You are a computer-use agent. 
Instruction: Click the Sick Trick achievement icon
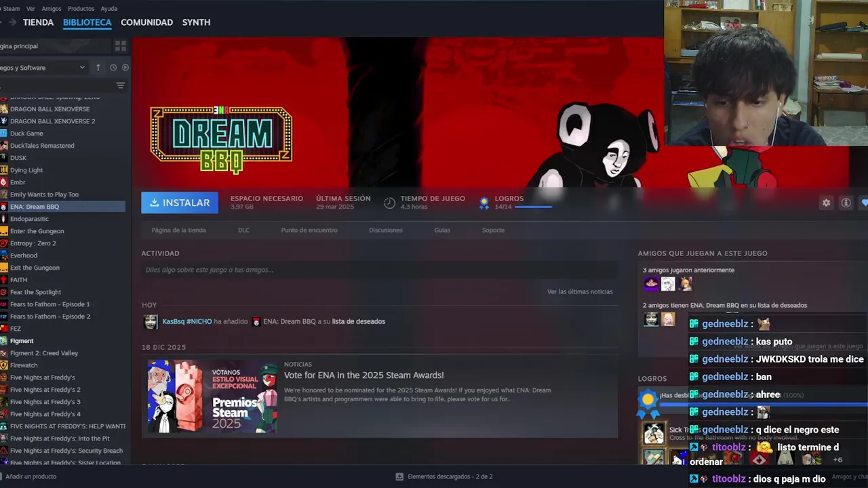[654, 434]
